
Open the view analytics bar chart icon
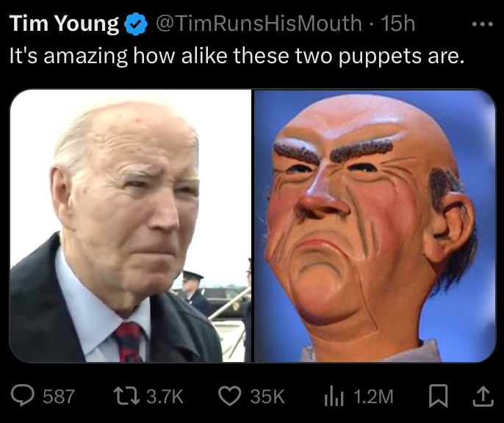point(334,397)
